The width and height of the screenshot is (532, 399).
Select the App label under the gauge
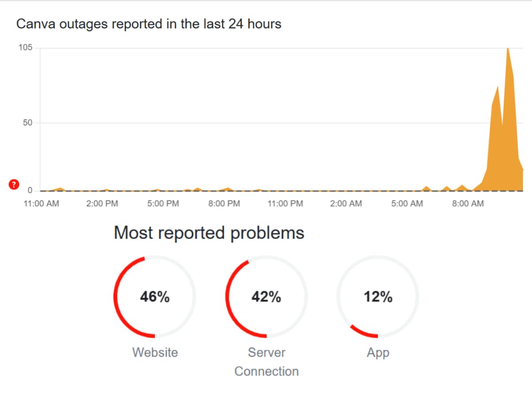(378, 353)
